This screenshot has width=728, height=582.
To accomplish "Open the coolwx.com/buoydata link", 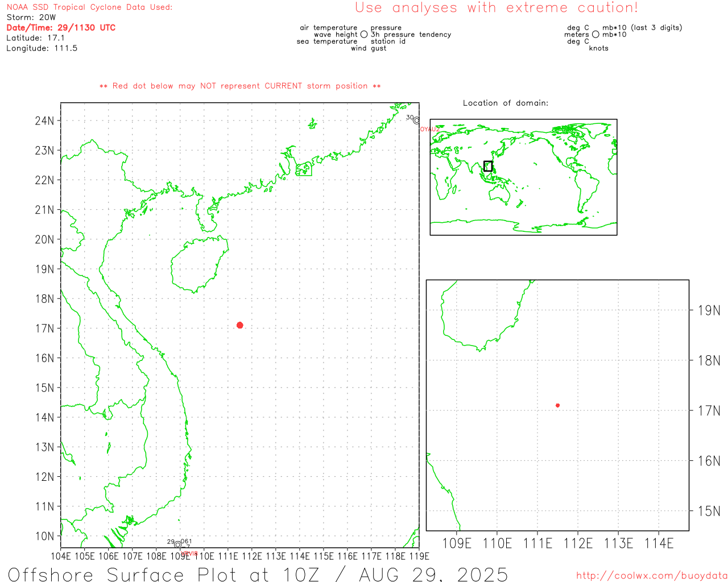I will click(x=652, y=576).
